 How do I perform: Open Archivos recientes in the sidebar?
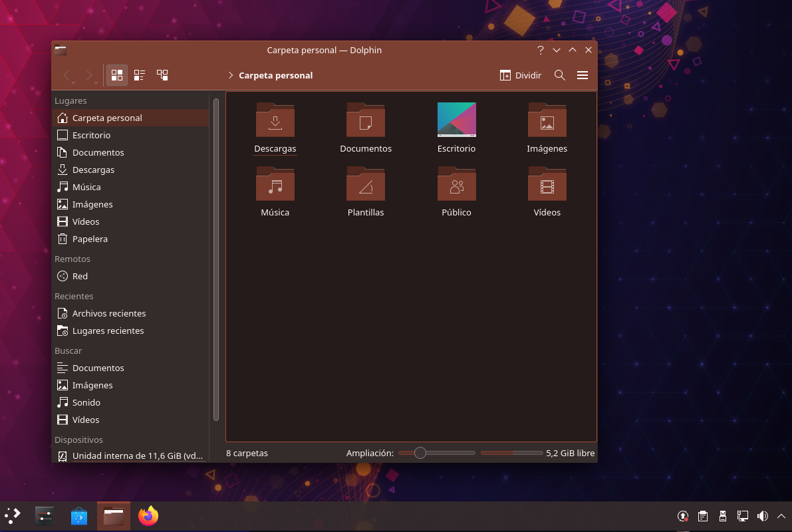(x=108, y=313)
